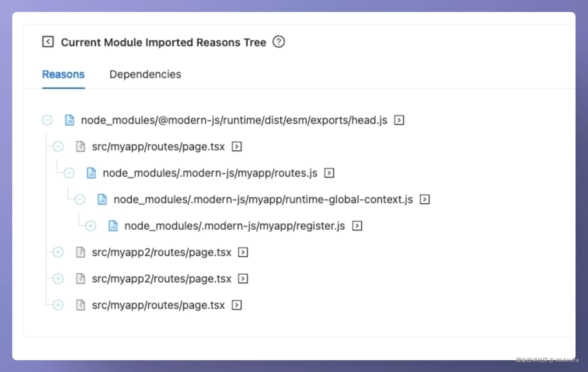
Task: Switch to the Dependencies tab
Action: [145, 74]
